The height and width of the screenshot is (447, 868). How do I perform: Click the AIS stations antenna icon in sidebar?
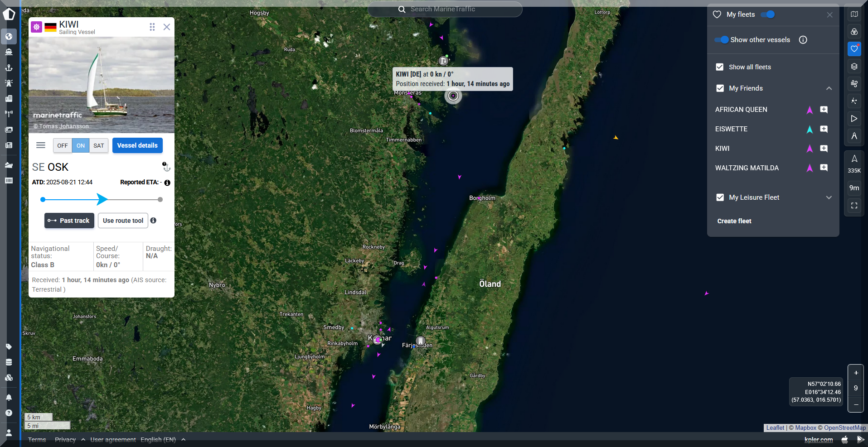(9, 114)
